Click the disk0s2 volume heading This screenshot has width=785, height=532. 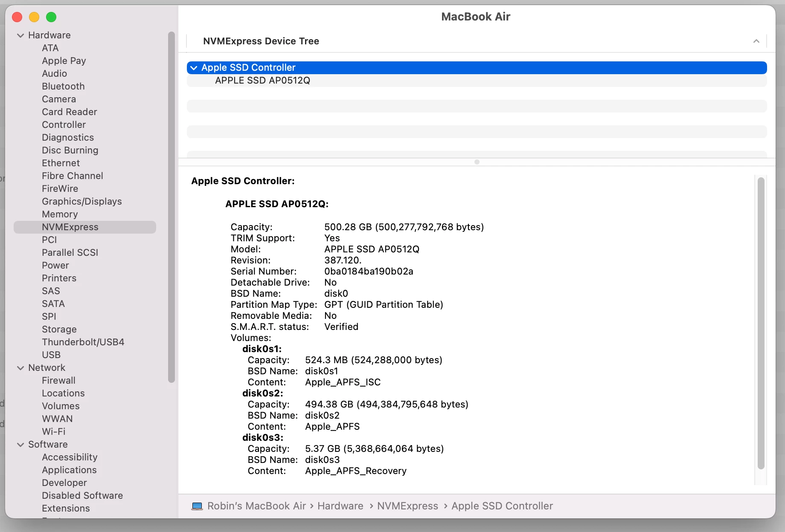click(x=262, y=393)
